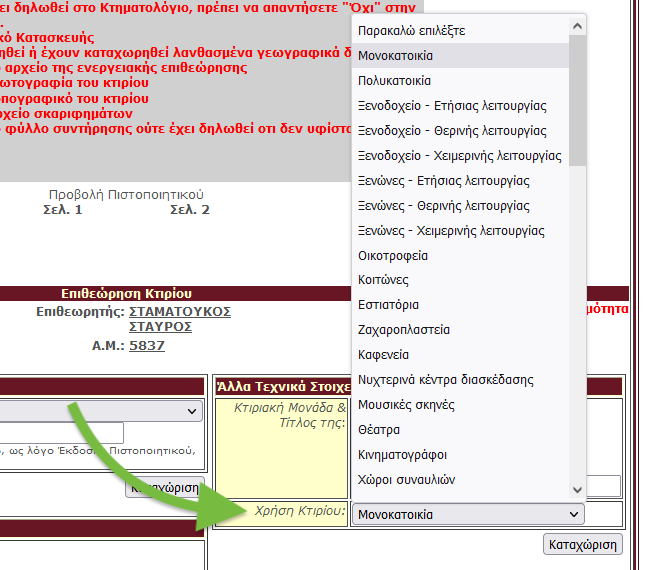Choose "Καφενεία" list option
655x570 pixels.
coord(383,355)
